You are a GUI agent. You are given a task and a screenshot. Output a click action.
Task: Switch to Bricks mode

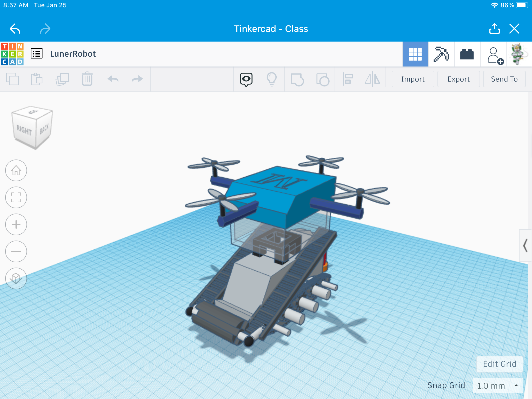(x=467, y=54)
